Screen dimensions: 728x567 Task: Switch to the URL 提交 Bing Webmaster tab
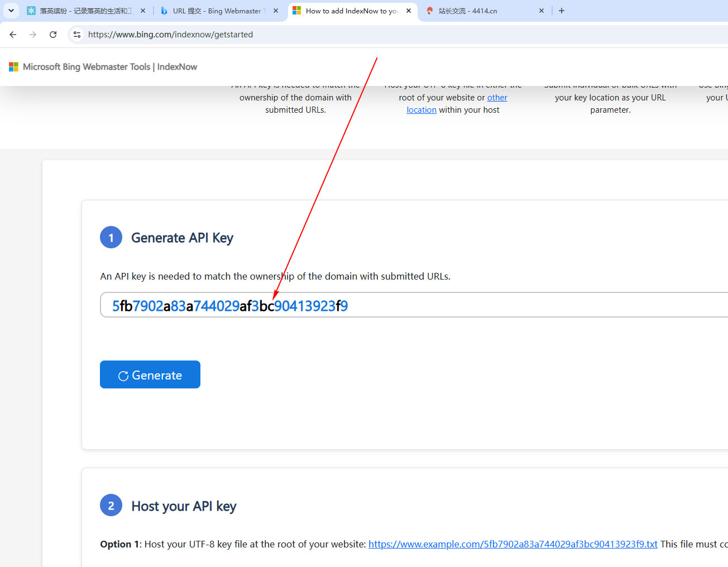coord(218,11)
